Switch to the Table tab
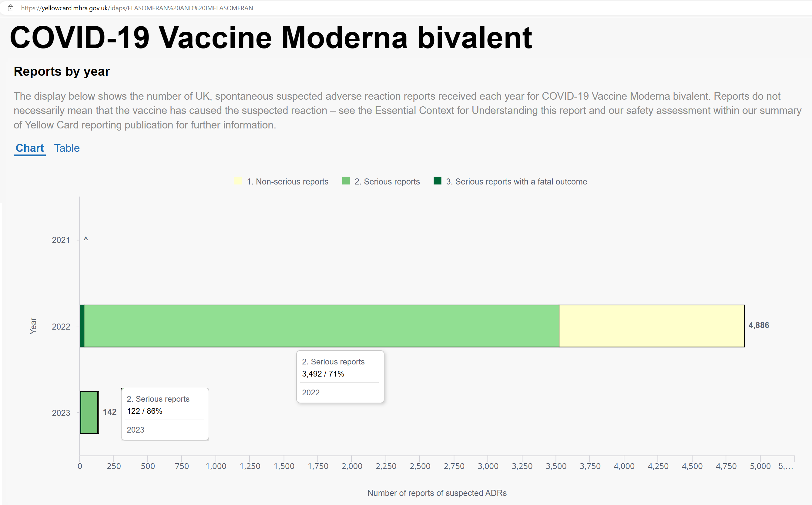The width and height of the screenshot is (812, 505). click(x=67, y=148)
